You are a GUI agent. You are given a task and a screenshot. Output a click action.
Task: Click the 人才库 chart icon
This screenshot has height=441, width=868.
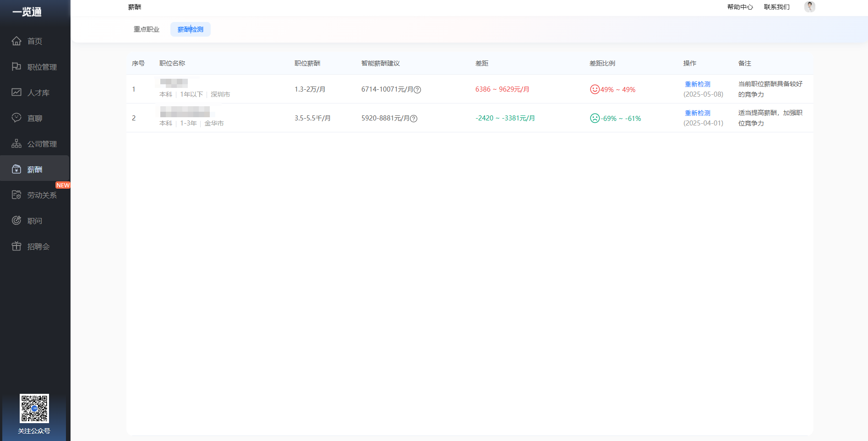(x=16, y=92)
